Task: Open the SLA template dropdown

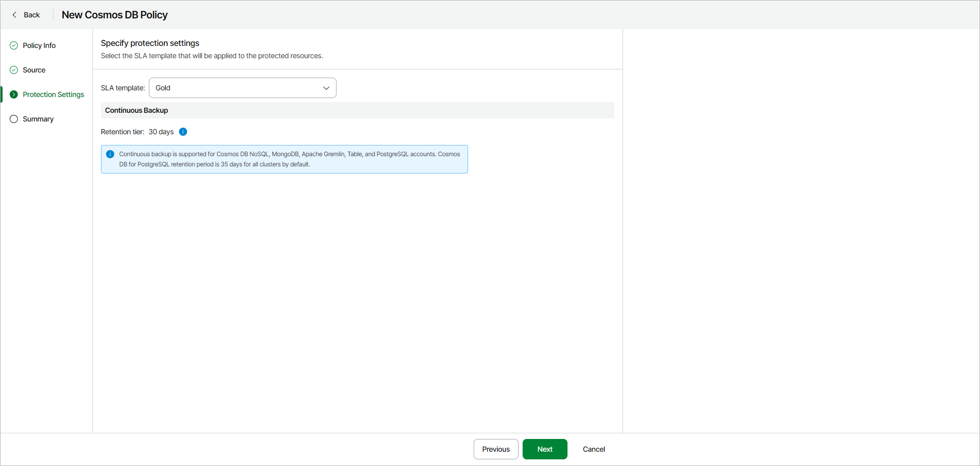Action: tap(243, 88)
